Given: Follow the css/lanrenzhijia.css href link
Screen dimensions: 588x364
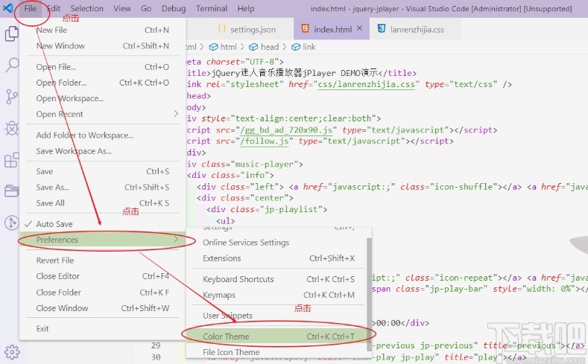Looking at the screenshot, I should tap(366, 84).
